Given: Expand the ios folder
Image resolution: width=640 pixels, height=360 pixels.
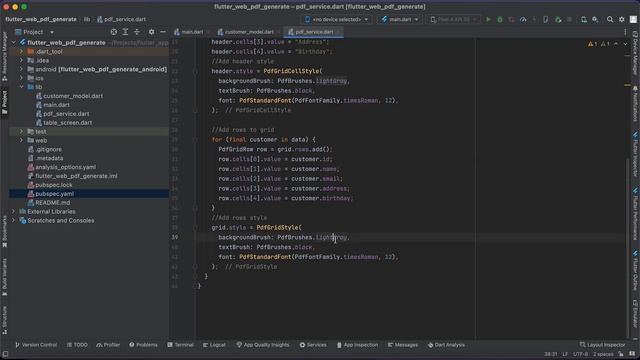Looking at the screenshot, I should (21, 78).
